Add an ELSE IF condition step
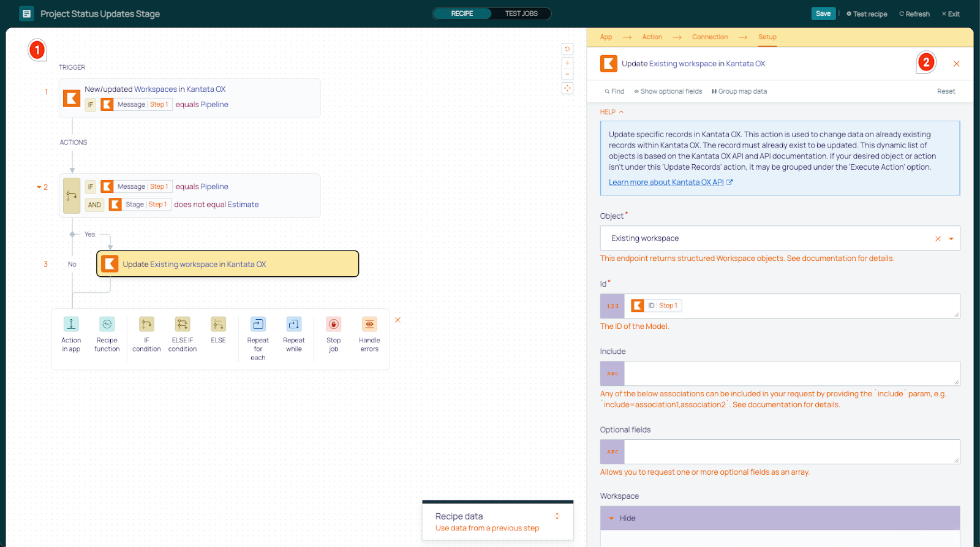Image resolution: width=980 pixels, height=547 pixels. 183,324
